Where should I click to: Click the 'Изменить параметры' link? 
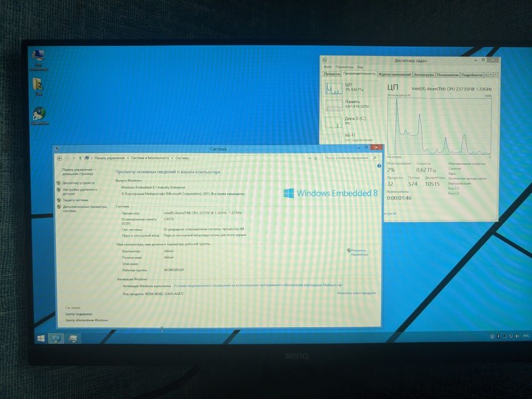(x=359, y=253)
